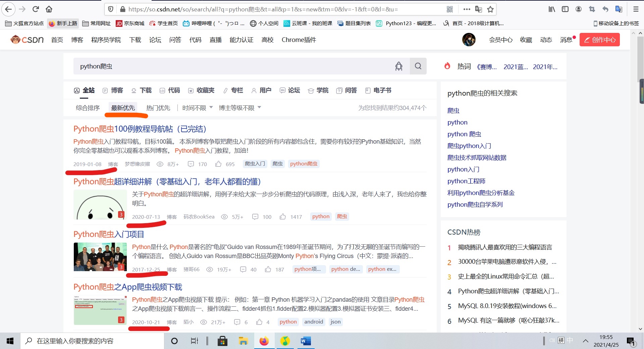
Task: Open File Explorer from the taskbar
Action: tap(243, 341)
